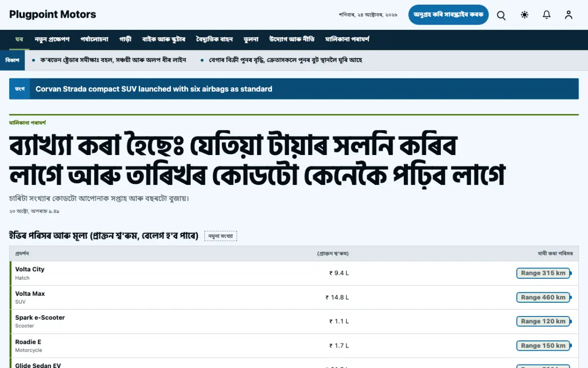588x368 pixels.
Task: Click the article subtitle about চাৰিটা সংখ্যাৰ কোড
Action: click(99, 199)
